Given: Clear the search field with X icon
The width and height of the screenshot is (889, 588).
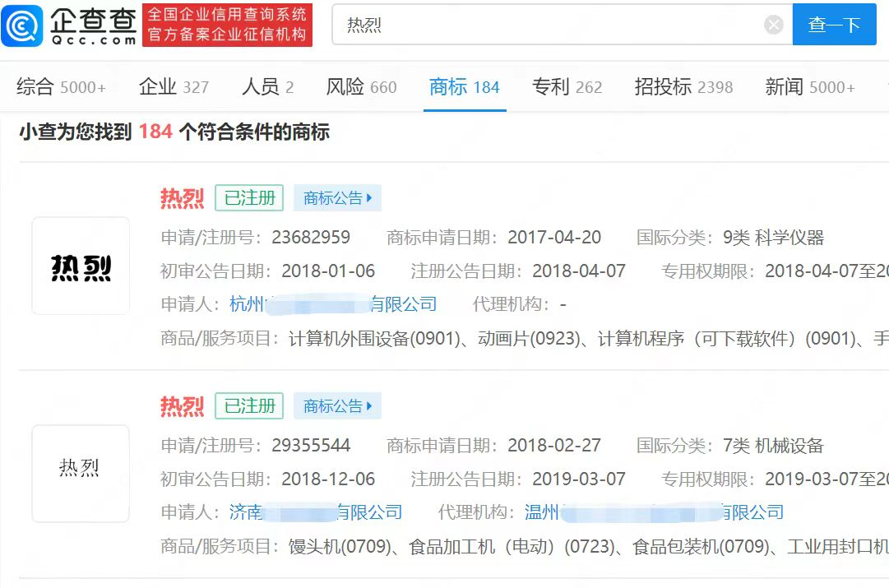Looking at the screenshot, I should (x=773, y=25).
